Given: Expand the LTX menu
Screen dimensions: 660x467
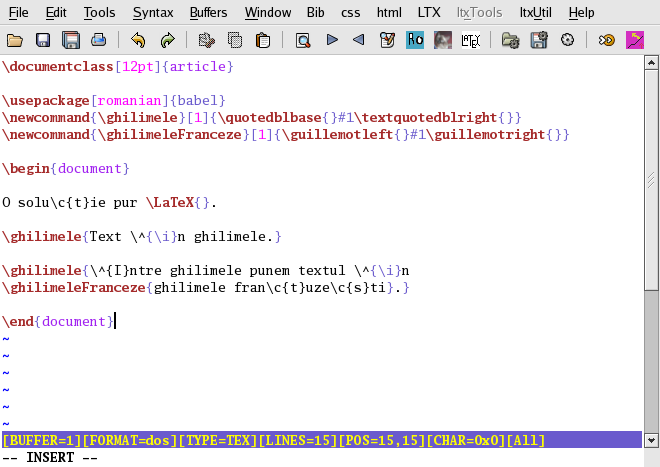Looking at the screenshot, I should point(428,13).
